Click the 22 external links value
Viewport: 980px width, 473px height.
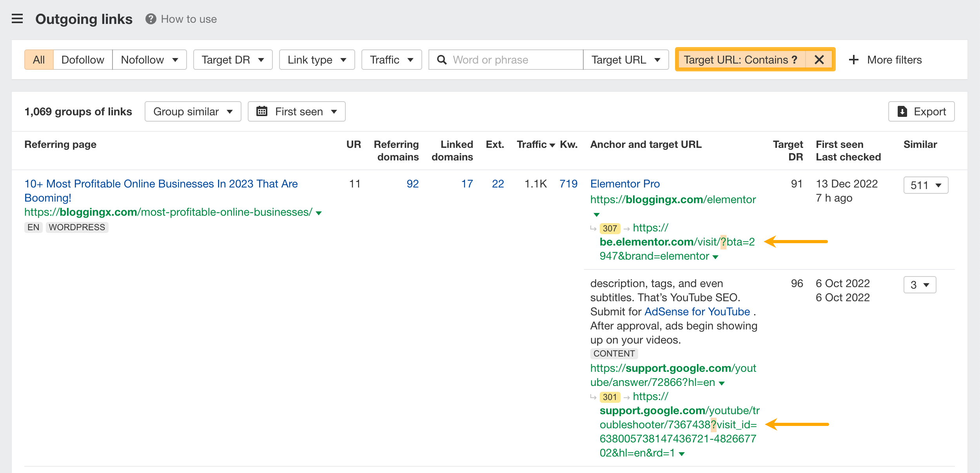[498, 184]
